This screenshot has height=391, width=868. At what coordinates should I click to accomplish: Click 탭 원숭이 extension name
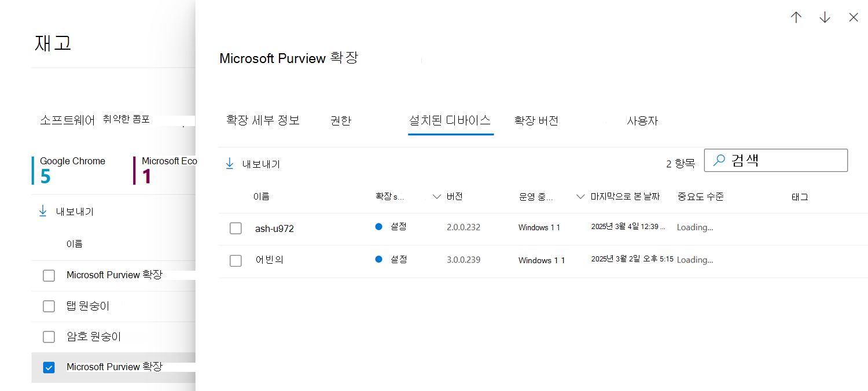click(88, 306)
